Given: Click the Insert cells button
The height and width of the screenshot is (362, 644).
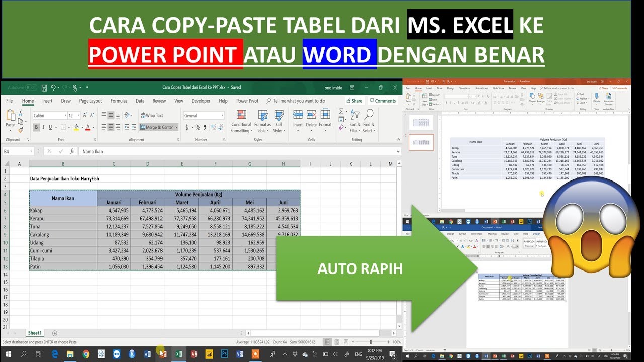Looking at the screenshot, I should coord(298,119).
